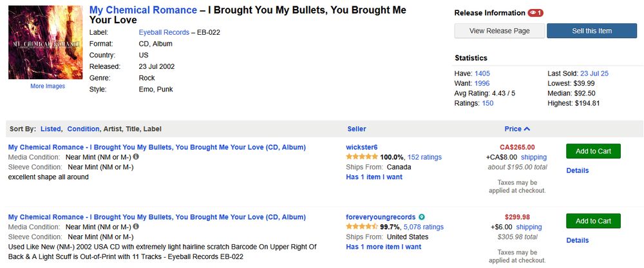This screenshot has height=268, width=644.
Task: Sort listings by Seller column
Action: [357, 129]
